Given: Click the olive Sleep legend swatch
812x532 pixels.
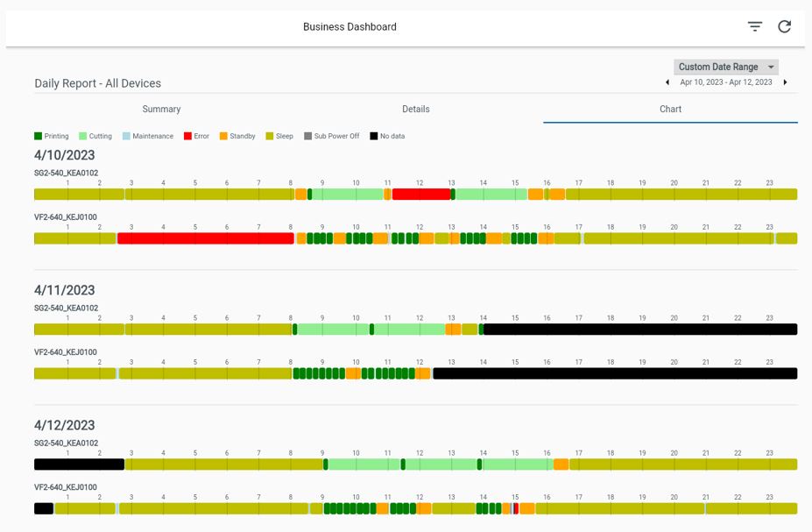Looking at the screenshot, I should point(269,136).
